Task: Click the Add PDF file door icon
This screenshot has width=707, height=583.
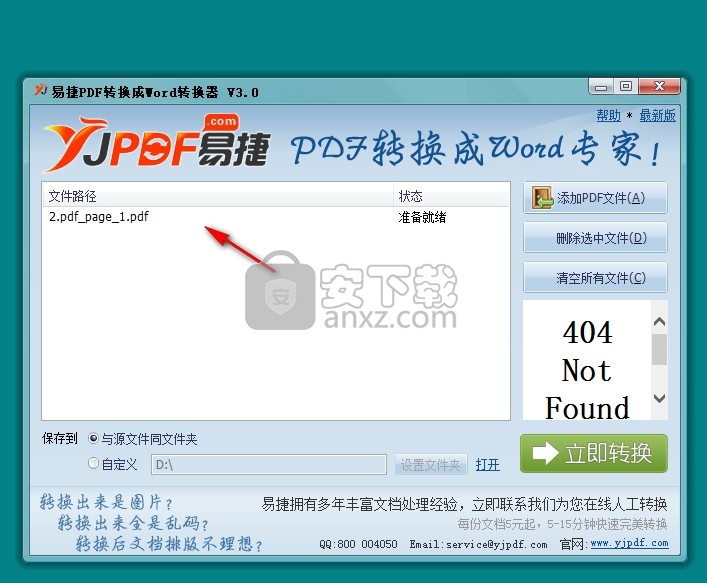Action: click(x=542, y=197)
